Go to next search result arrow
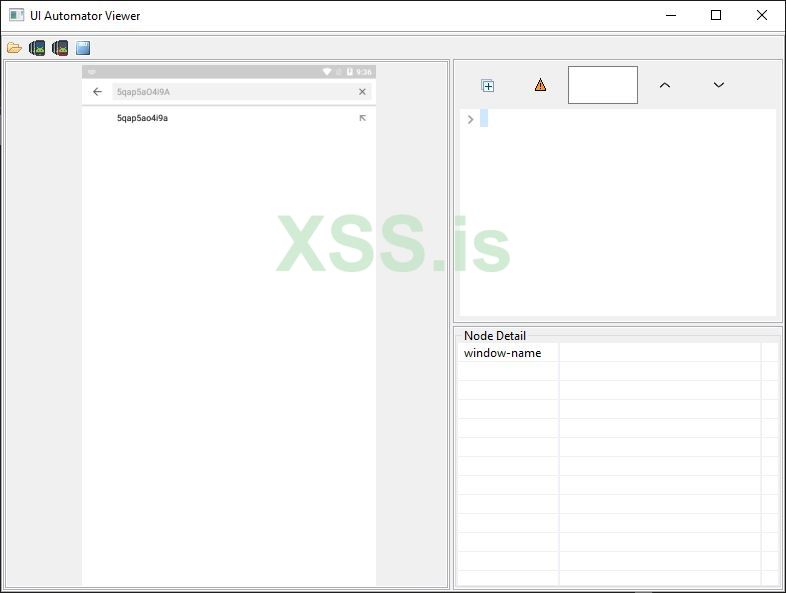This screenshot has width=786, height=593. [718, 85]
